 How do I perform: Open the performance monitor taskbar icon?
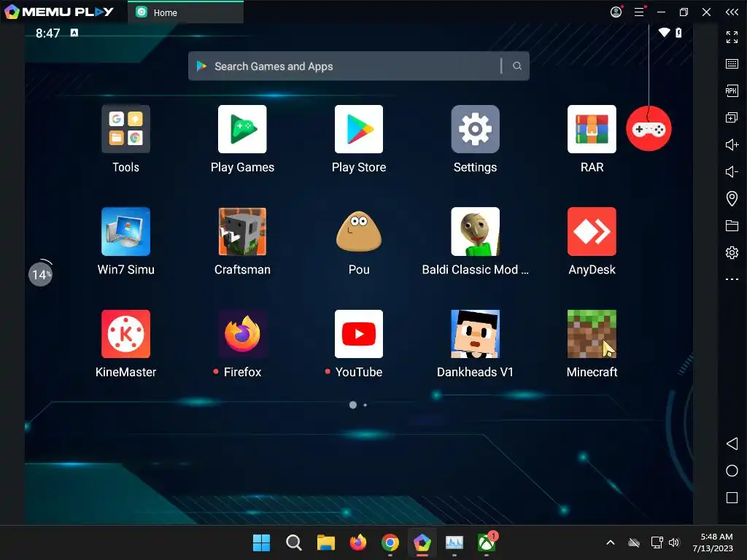coord(454,542)
